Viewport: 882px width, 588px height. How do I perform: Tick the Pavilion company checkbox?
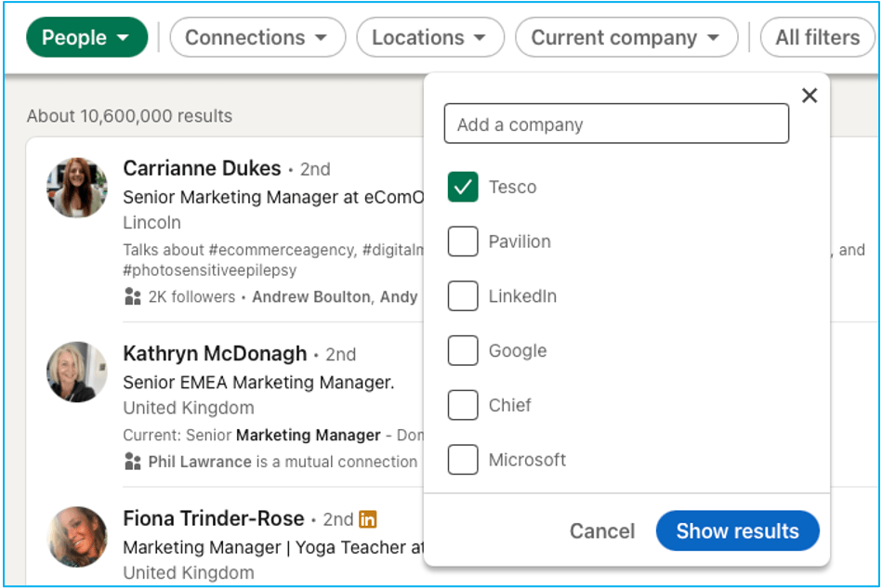tap(463, 242)
